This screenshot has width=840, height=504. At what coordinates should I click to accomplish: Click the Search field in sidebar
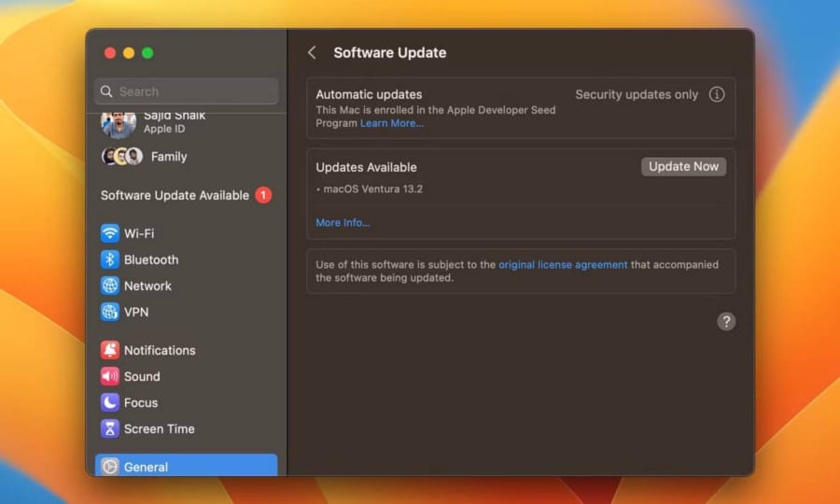pyautogui.click(x=187, y=91)
